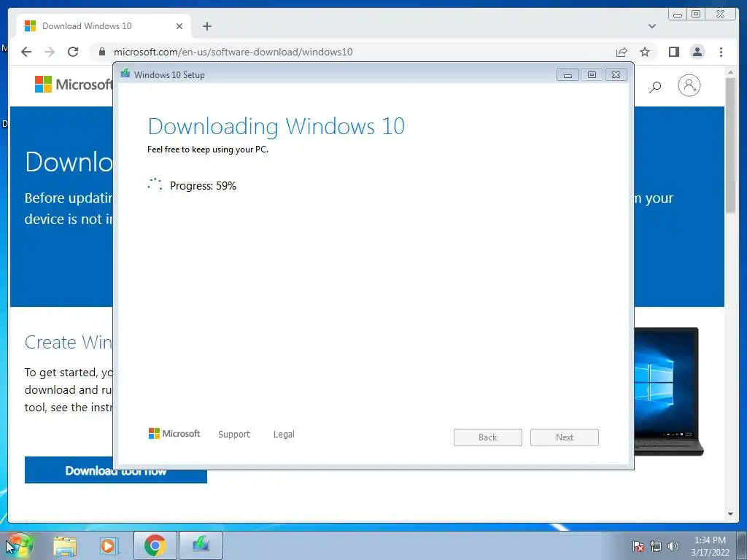The width and height of the screenshot is (747, 560).
Task: Click the Back button in Setup
Action: pos(488,437)
